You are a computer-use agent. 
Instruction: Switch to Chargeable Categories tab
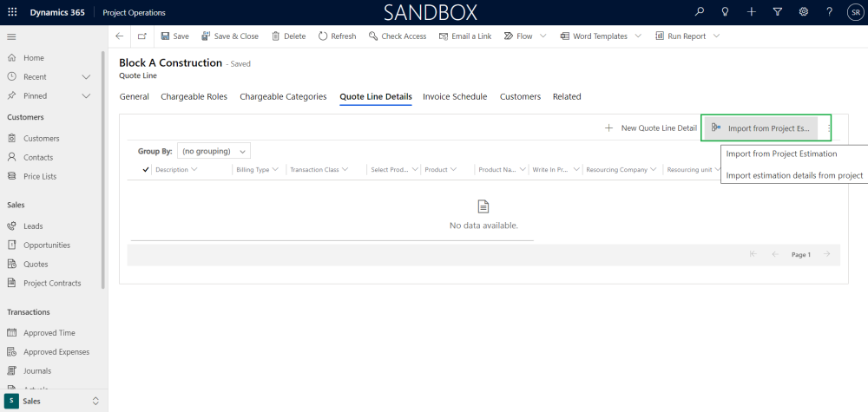[x=284, y=97]
